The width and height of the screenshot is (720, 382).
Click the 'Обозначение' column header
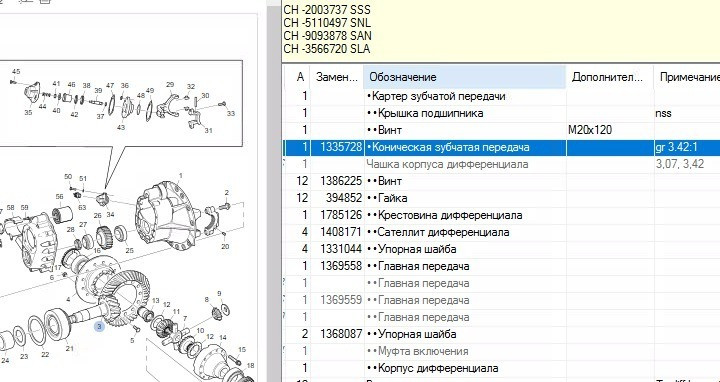click(x=465, y=77)
